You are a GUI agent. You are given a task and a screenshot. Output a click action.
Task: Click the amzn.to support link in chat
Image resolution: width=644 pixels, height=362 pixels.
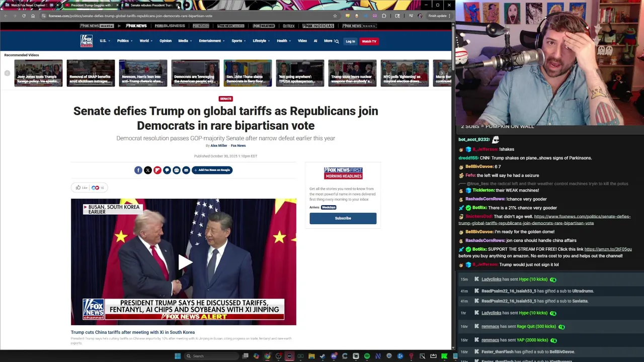click(608, 249)
